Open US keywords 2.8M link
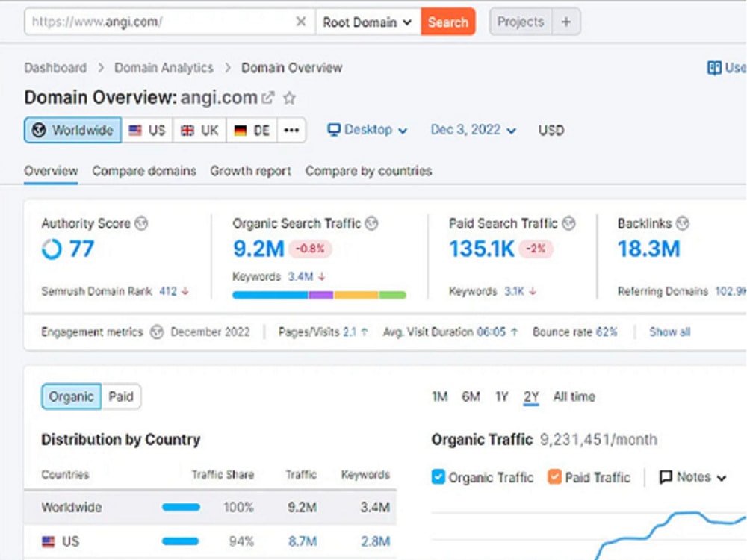This screenshot has width=747, height=560. coord(376,541)
